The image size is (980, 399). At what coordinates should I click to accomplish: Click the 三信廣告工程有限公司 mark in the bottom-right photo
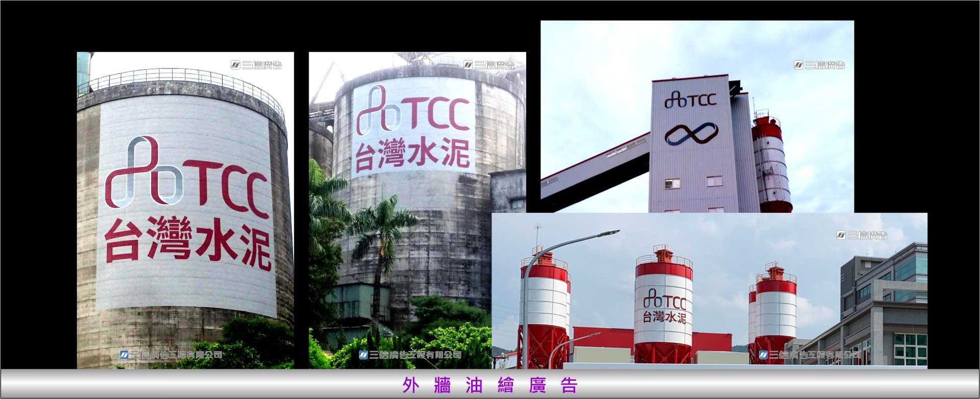[x=809, y=355]
